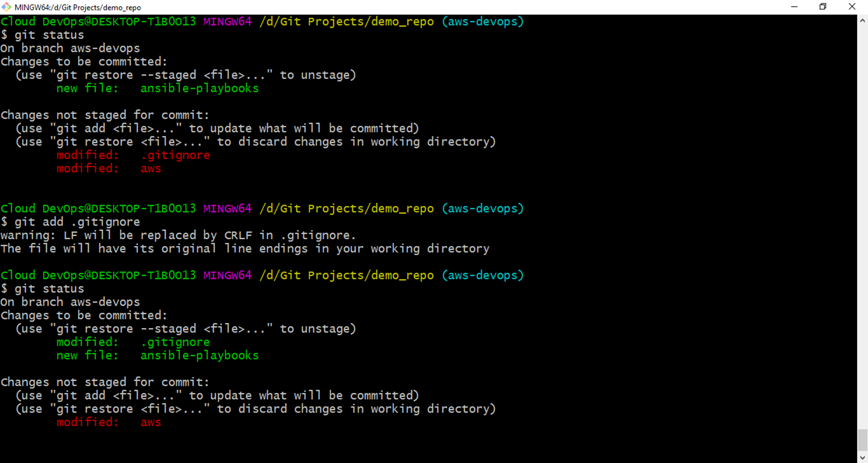Click the aws-devops branch name in yellow
The width and height of the screenshot is (868, 463).
click(x=482, y=21)
